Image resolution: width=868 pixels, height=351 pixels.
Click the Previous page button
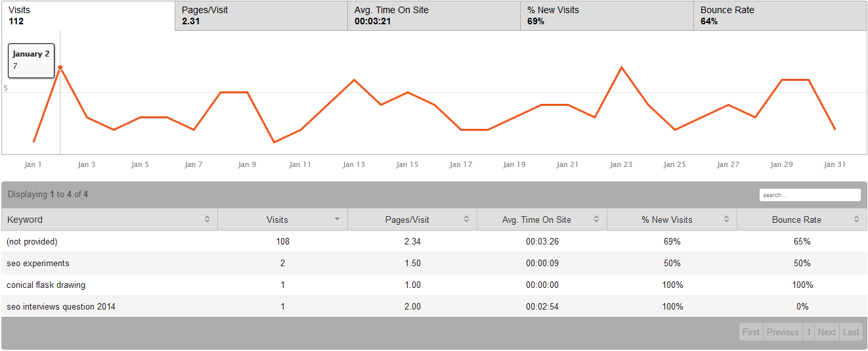783,332
